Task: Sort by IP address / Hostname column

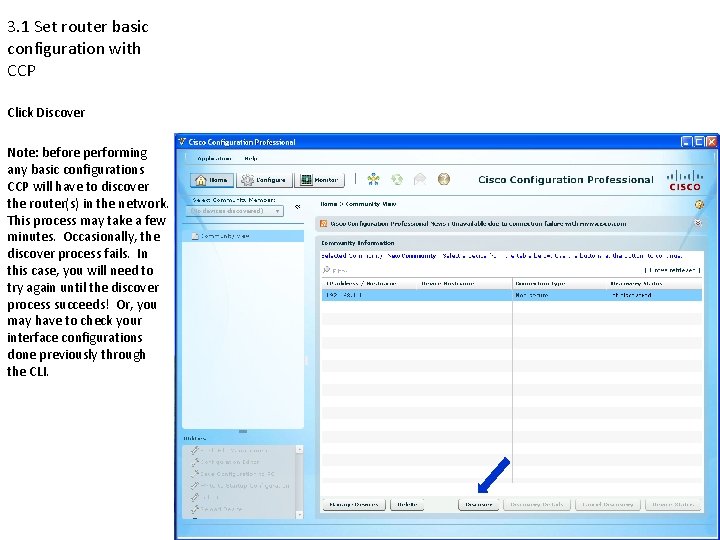Action: coord(370,284)
